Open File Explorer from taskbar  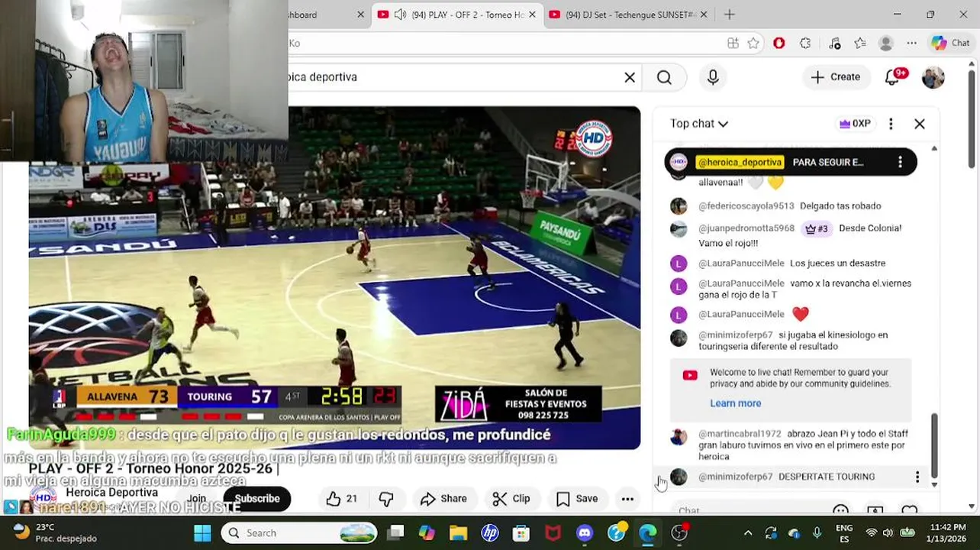458,533
